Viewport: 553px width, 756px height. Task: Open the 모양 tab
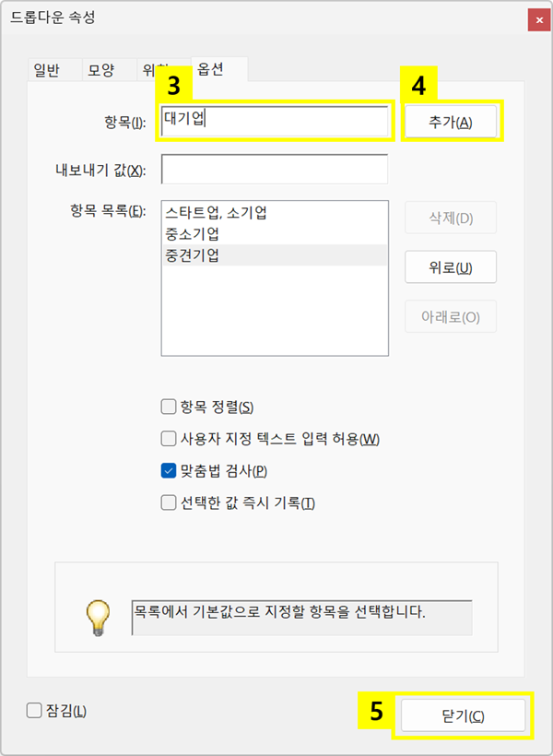coord(100,71)
